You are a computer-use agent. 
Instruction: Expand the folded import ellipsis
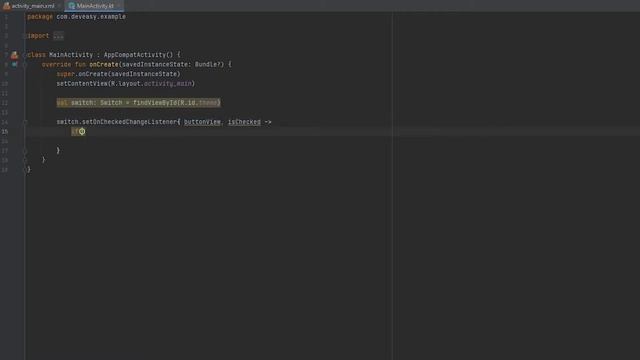[x=58, y=36]
